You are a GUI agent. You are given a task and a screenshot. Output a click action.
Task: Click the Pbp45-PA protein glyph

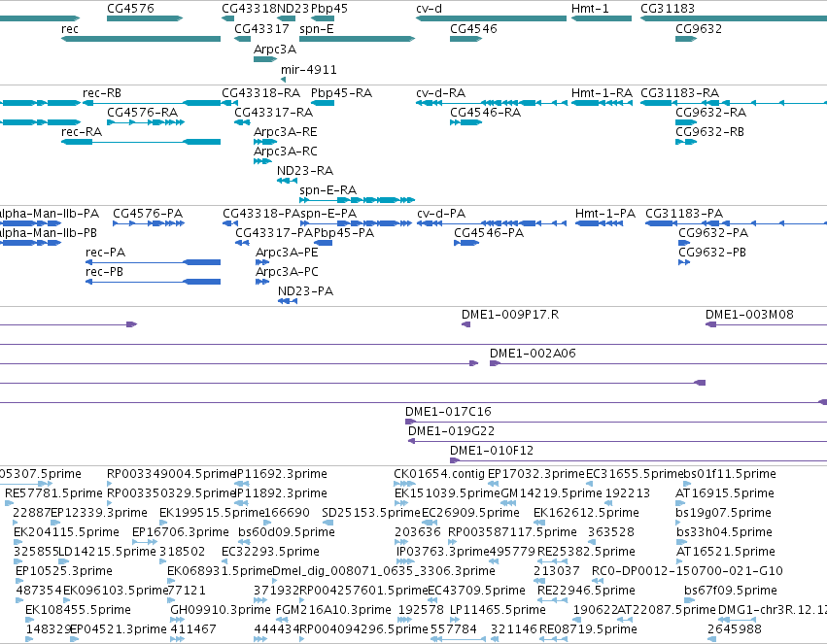pyautogui.click(x=323, y=243)
